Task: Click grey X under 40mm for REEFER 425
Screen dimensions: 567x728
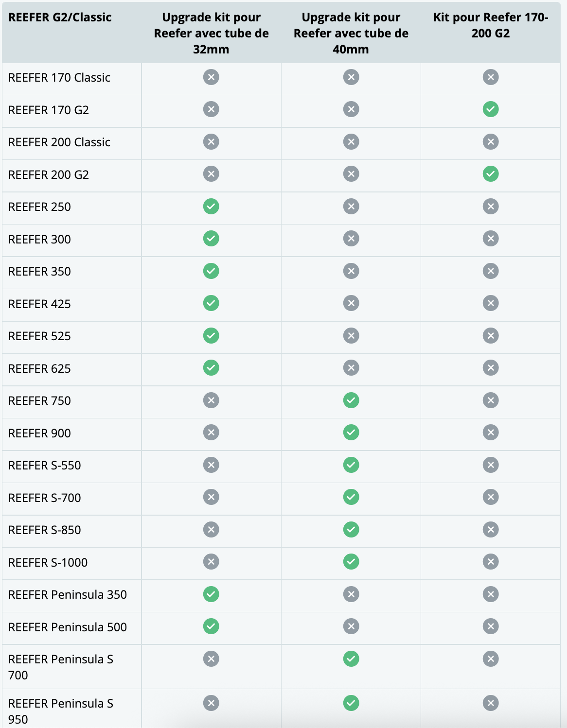Action: (351, 303)
